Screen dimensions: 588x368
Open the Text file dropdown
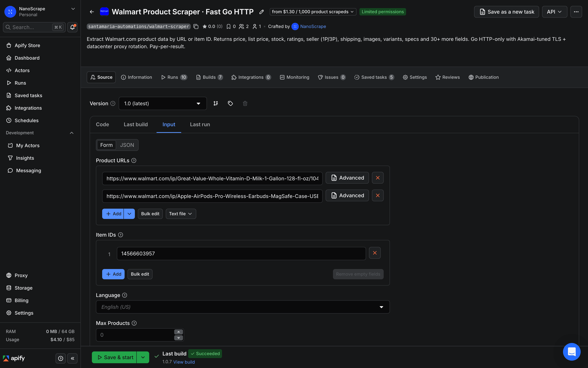point(180,214)
